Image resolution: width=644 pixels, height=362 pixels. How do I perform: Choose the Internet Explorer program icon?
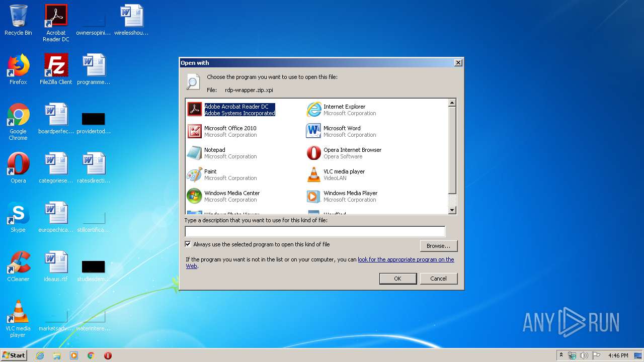(314, 109)
